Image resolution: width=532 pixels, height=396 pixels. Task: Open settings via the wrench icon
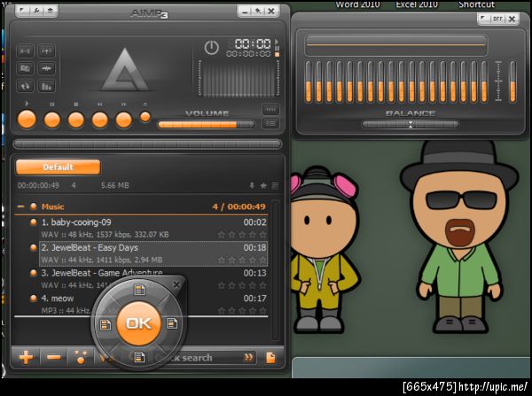36,11
